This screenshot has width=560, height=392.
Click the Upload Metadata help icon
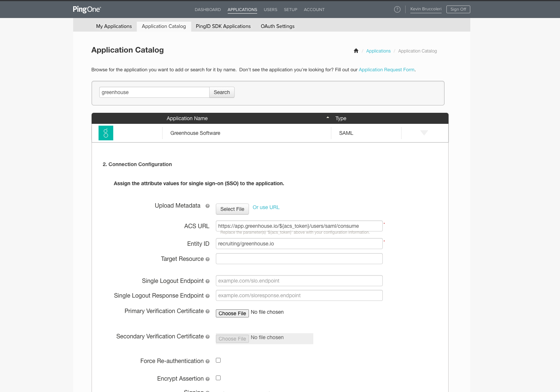[x=207, y=206]
